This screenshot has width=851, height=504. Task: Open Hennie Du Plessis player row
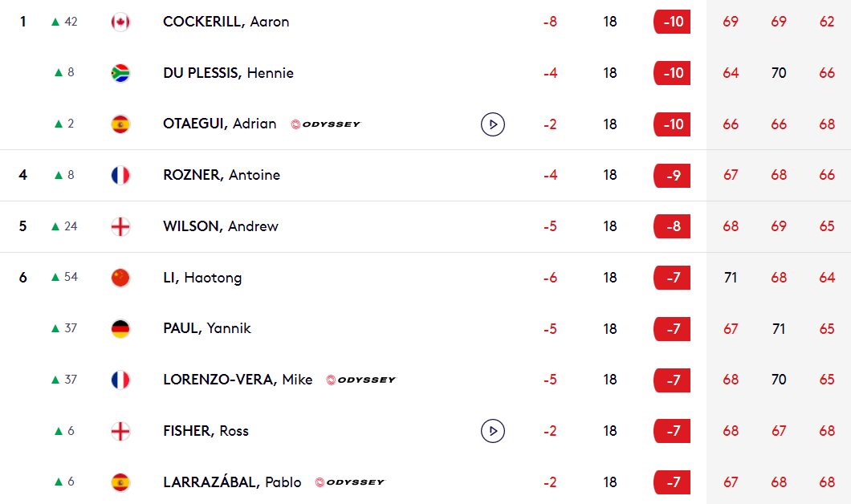425,73
